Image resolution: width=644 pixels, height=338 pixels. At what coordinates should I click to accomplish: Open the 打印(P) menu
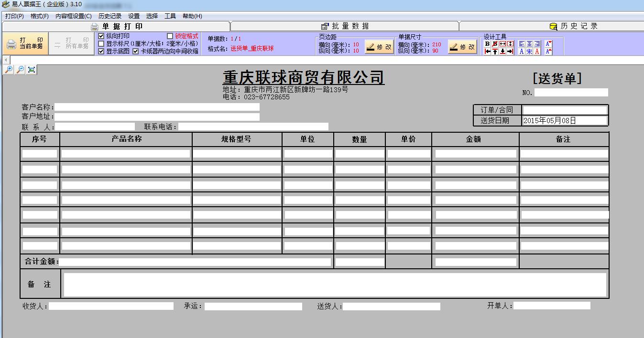click(x=14, y=16)
